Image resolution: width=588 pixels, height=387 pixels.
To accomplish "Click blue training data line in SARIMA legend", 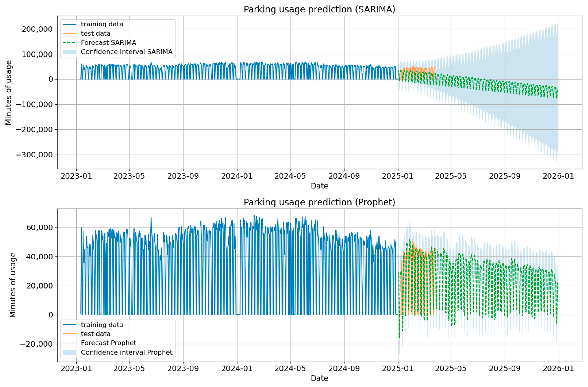I will 69,24.
